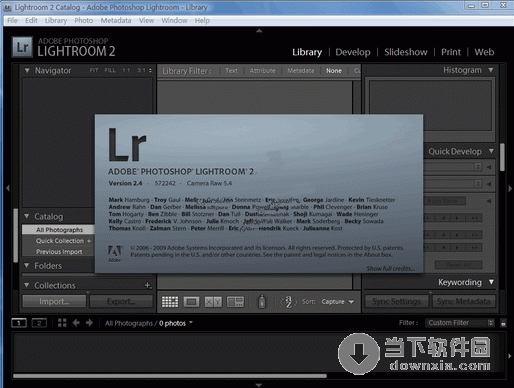Switch to the Web module
This screenshot has width=514, height=388.
click(x=484, y=52)
